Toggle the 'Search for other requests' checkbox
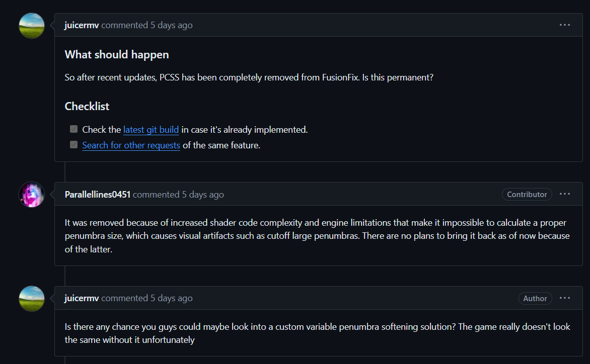The height and width of the screenshot is (364, 590). point(74,145)
